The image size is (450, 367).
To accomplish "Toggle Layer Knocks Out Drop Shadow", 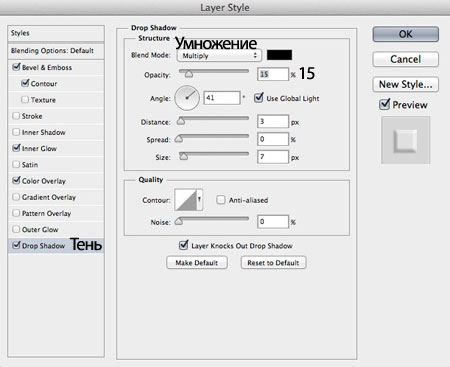I will pos(183,245).
